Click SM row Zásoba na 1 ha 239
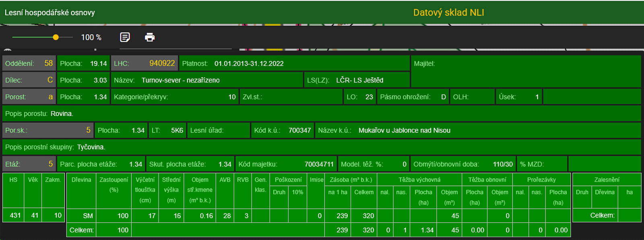644x240 pixels. pos(342,216)
